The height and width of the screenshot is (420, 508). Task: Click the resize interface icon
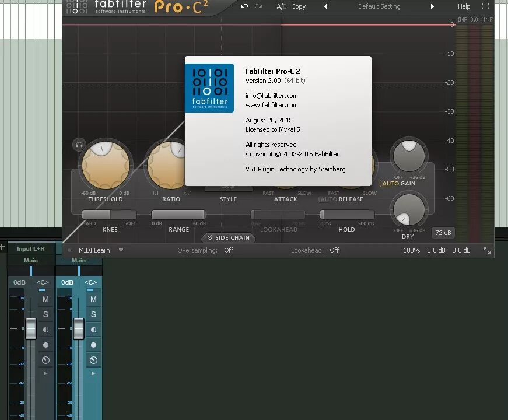click(487, 250)
